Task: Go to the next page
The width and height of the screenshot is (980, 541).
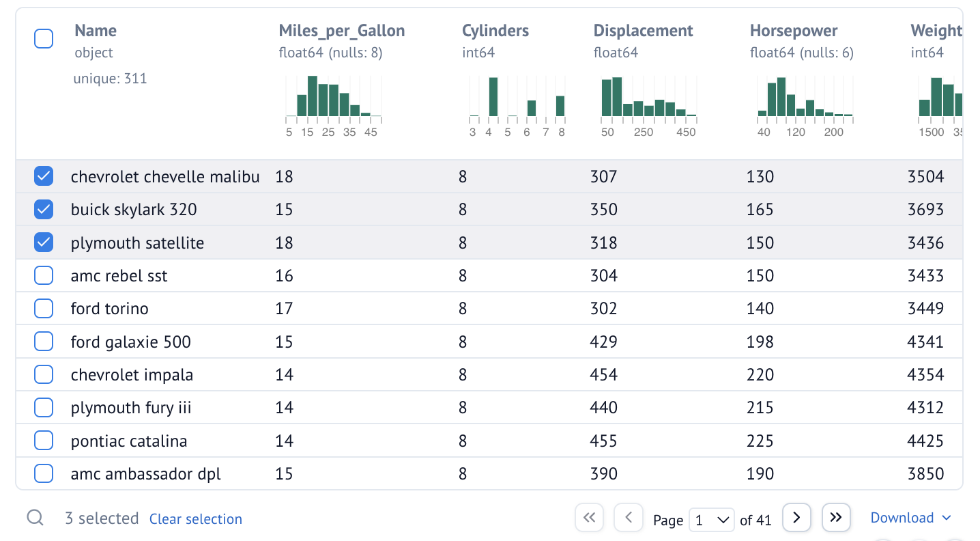Action: pyautogui.click(x=796, y=518)
